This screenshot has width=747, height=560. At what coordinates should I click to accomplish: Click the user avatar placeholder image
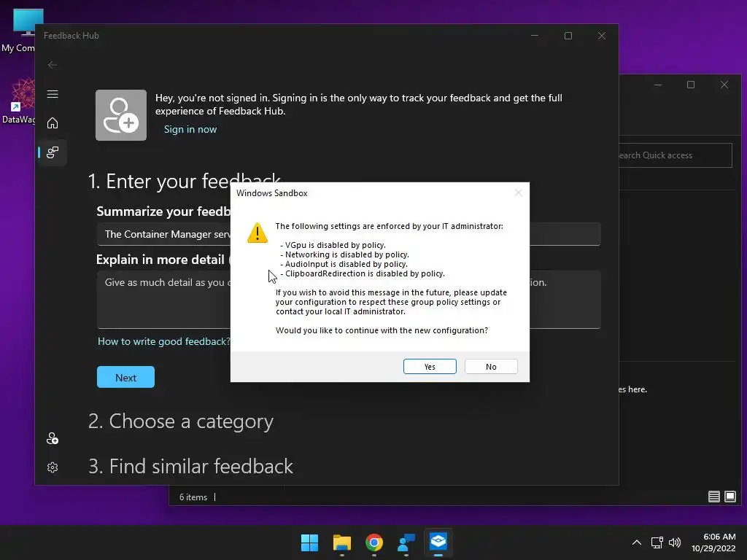121,115
